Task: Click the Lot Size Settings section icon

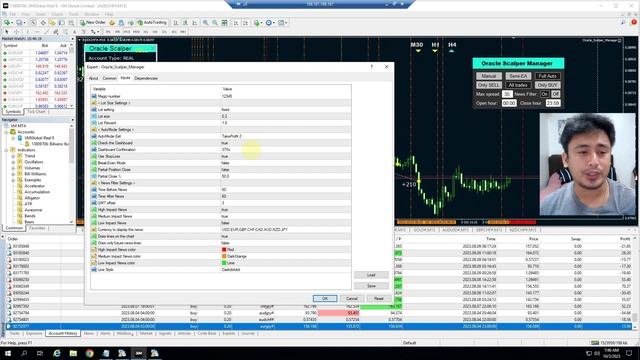Action: click(x=94, y=103)
